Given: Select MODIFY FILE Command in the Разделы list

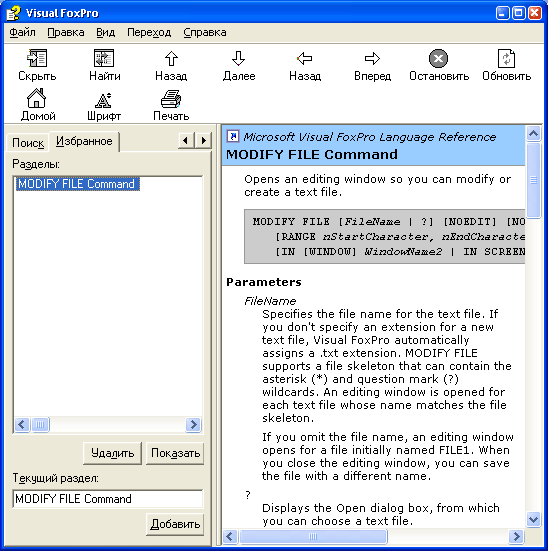Looking at the screenshot, I should coord(78,184).
